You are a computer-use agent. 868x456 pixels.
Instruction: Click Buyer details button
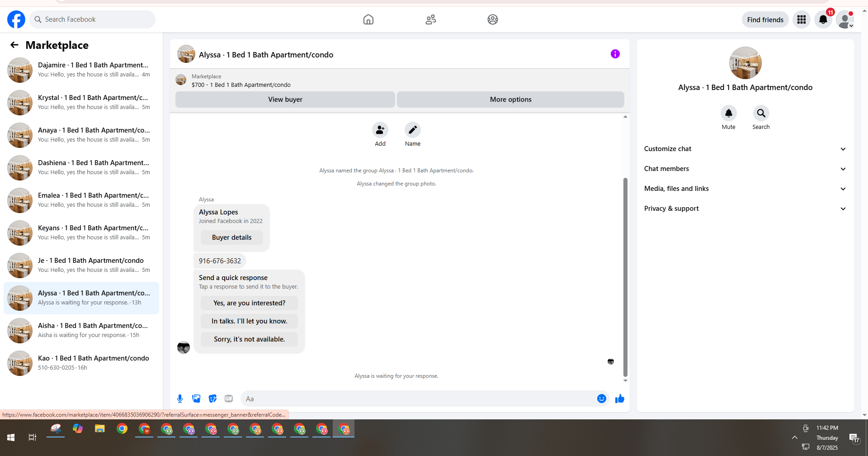[232, 237]
